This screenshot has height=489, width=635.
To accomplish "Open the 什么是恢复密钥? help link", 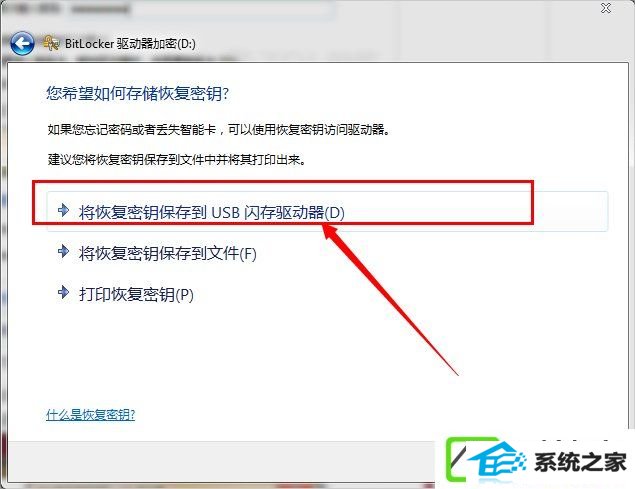I will coord(90,414).
